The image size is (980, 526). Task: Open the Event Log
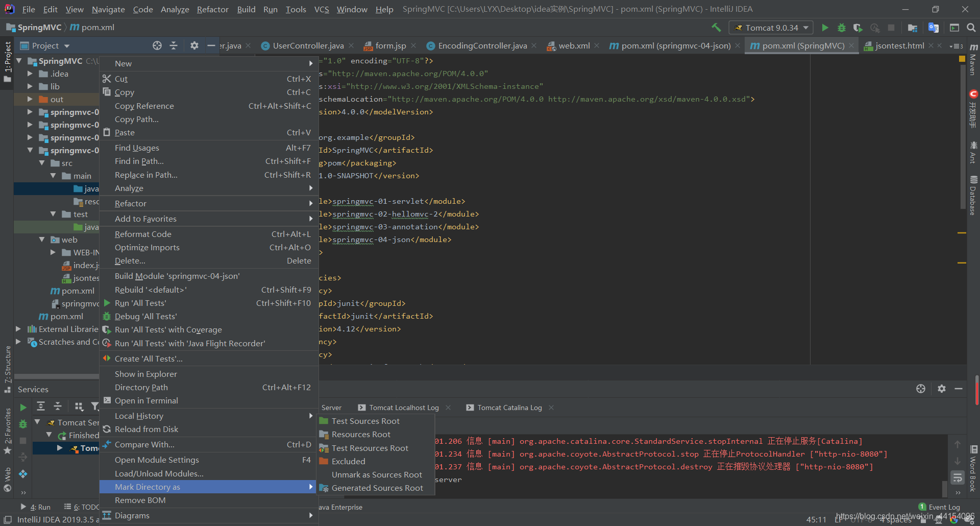coord(940,507)
